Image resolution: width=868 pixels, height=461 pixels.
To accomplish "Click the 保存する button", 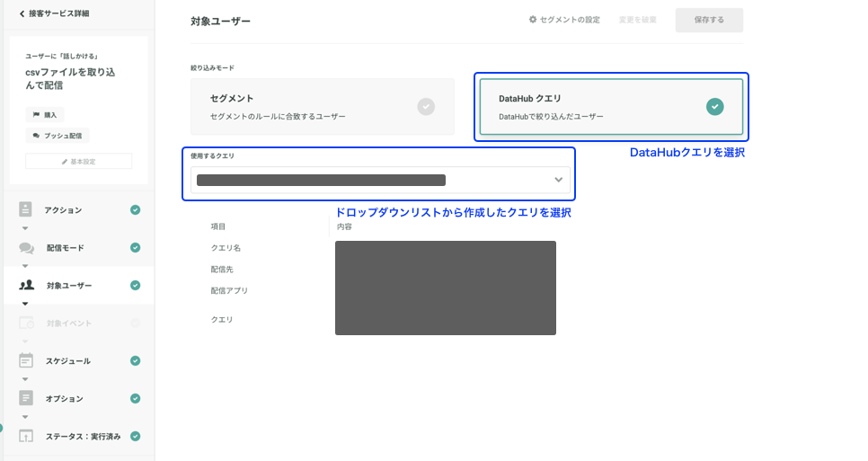I will pyautogui.click(x=709, y=20).
